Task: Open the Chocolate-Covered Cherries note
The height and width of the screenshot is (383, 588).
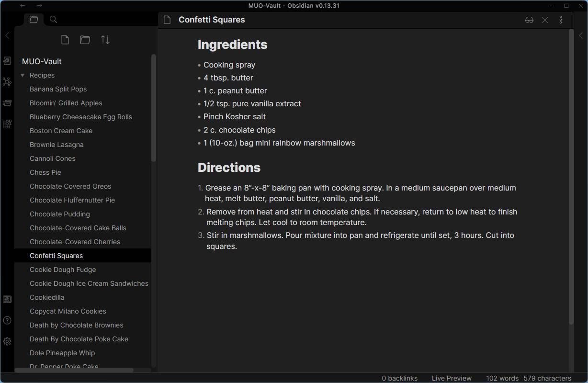Action: click(x=83, y=242)
